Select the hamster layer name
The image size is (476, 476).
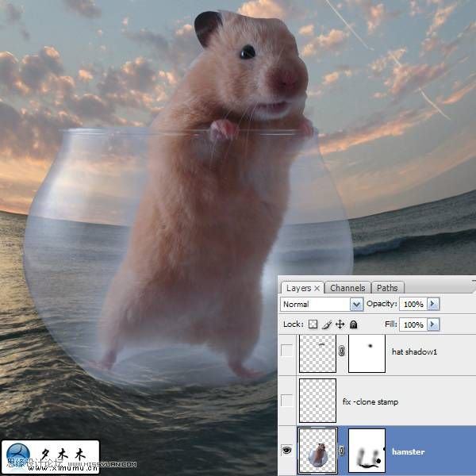click(x=409, y=451)
